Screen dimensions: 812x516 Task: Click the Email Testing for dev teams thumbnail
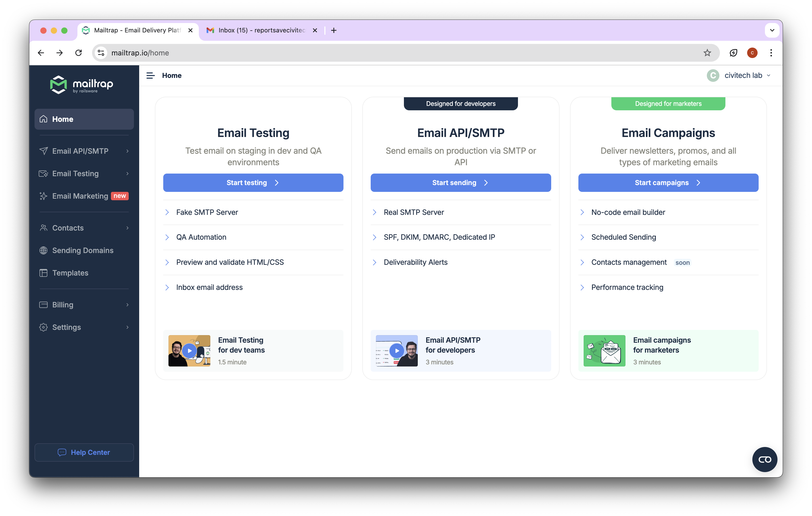tap(189, 350)
